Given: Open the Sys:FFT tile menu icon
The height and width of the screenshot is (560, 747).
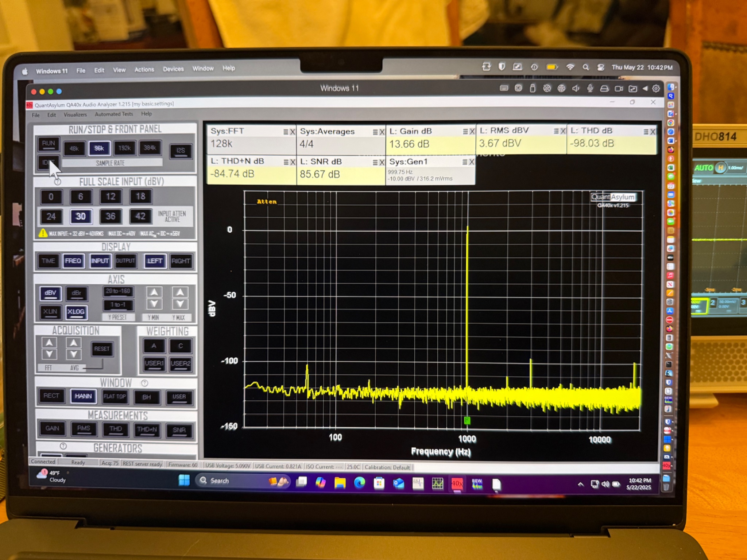Looking at the screenshot, I should click(x=286, y=132).
